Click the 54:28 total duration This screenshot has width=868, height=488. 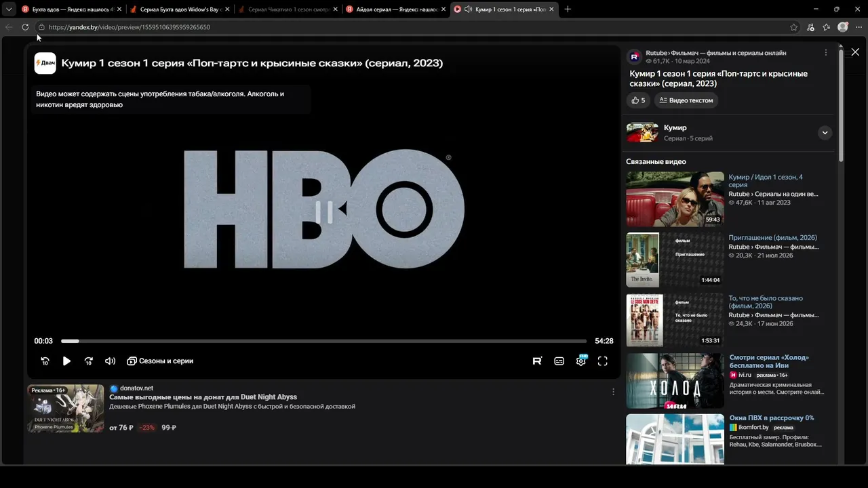pos(604,341)
